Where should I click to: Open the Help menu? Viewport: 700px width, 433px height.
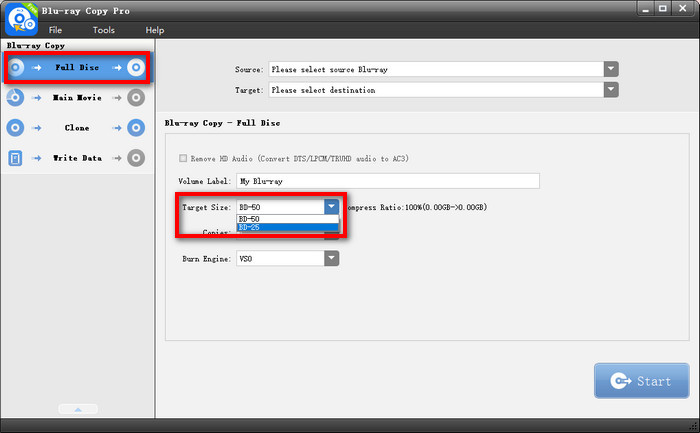coord(154,31)
